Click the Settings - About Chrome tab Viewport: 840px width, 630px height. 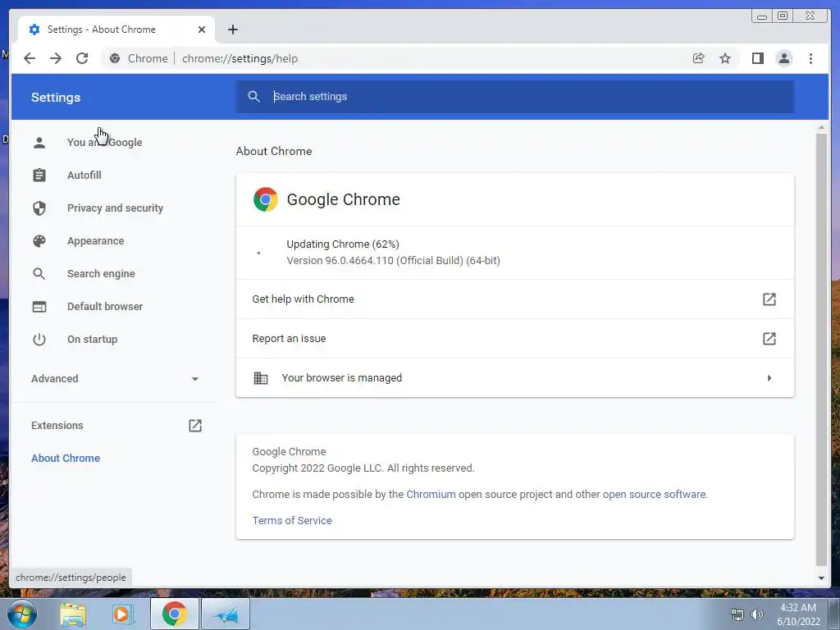click(x=116, y=30)
